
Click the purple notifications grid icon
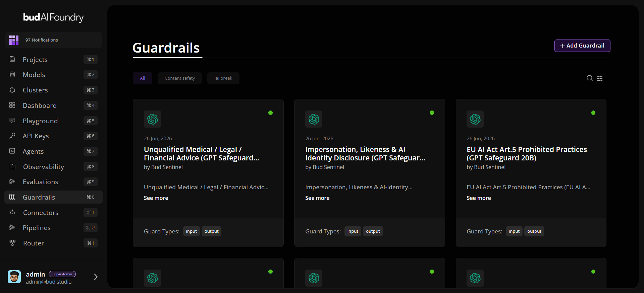click(14, 40)
